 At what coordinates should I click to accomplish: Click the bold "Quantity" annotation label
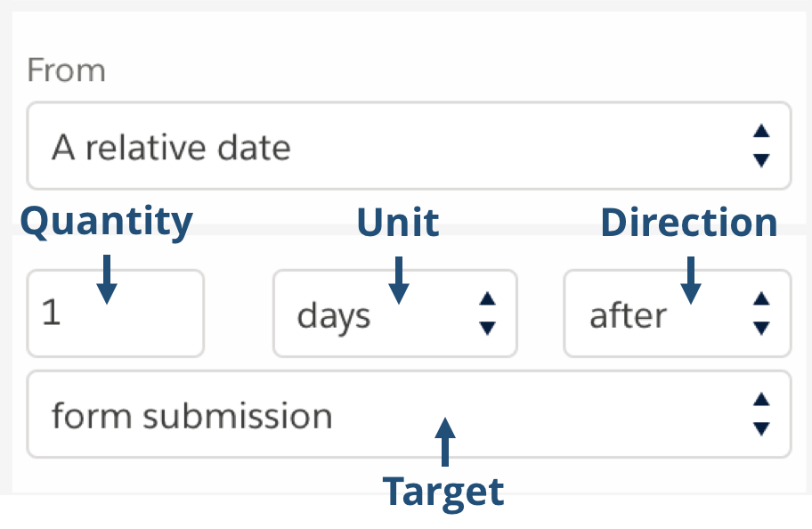click(106, 222)
